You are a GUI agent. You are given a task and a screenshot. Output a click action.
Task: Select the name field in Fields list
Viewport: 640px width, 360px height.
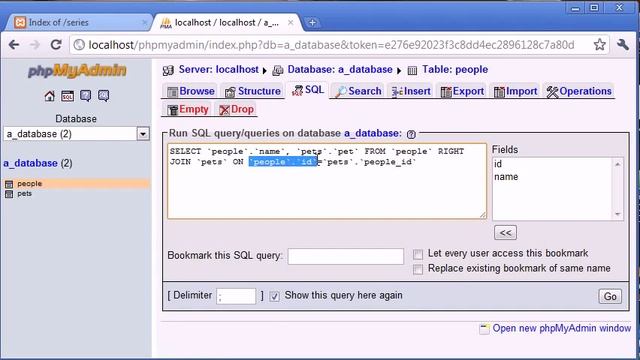click(x=506, y=177)
